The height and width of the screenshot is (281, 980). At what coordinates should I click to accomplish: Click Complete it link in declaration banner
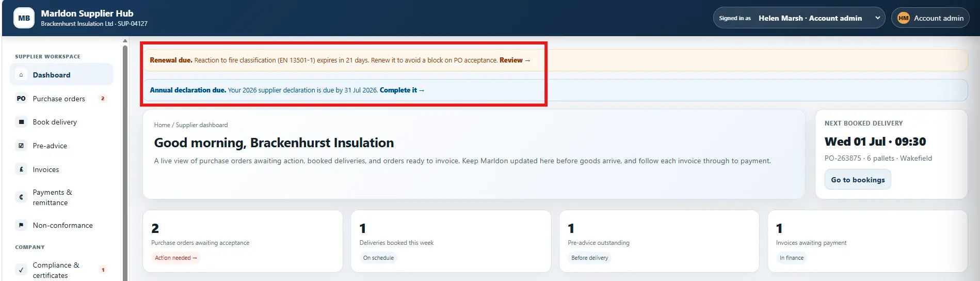coord(402,90)
